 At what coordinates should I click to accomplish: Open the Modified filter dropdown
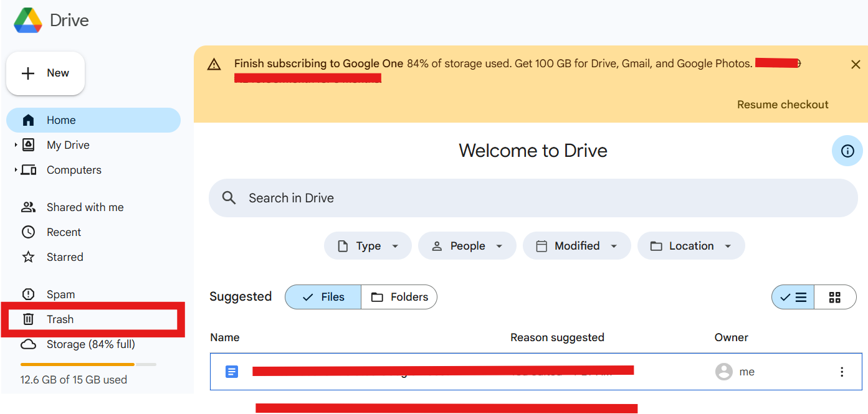coord(576,246)
